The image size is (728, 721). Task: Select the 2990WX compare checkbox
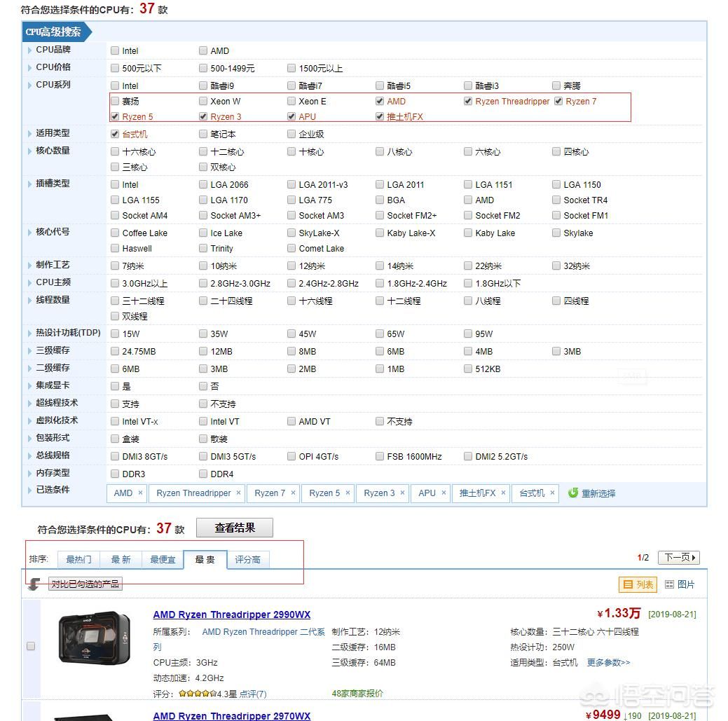pos(31,646)
